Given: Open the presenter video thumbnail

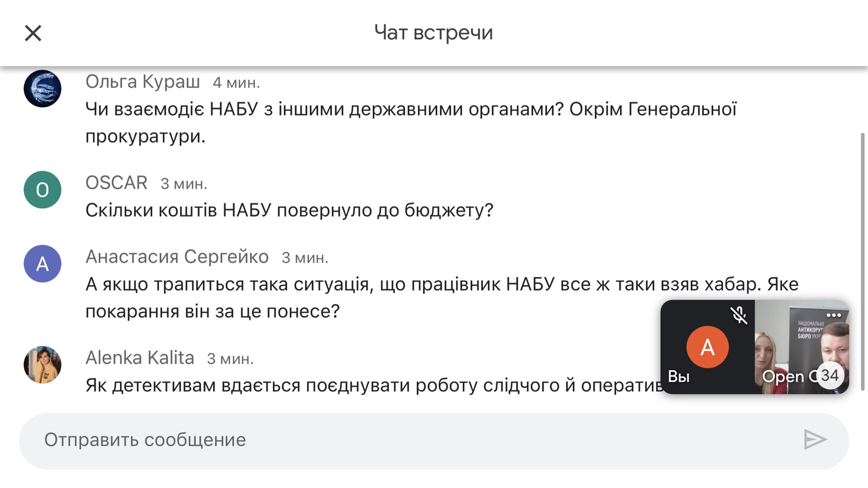Looking at the screenshot, I should tap(802, 347).
